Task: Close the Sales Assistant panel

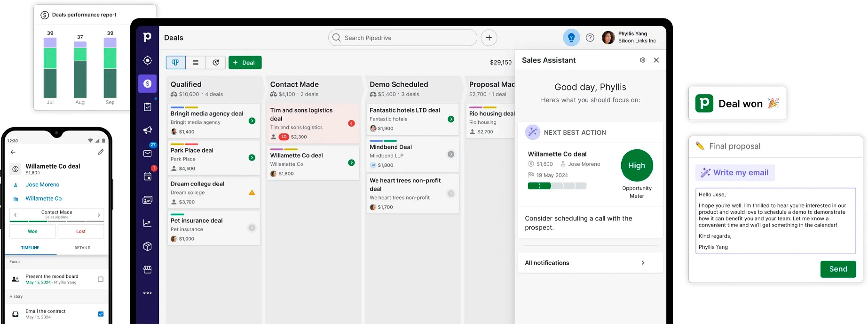Action: pyautogui.click(x=656, y=60)
